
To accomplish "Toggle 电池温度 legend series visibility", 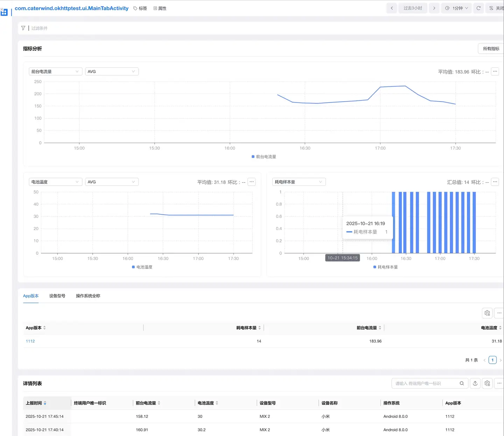I will [142, 267].
